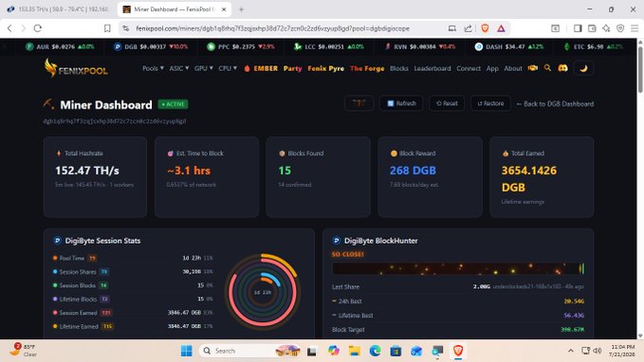Expand the CPU dropdown menu
Viewport: 644px width, 362px height.
[x=228, y=68]
